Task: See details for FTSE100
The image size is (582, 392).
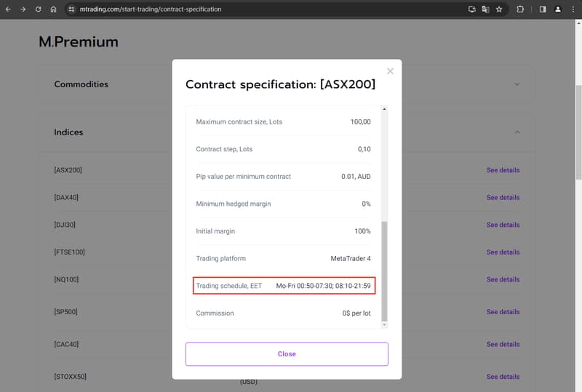Action: coord(503,252)
